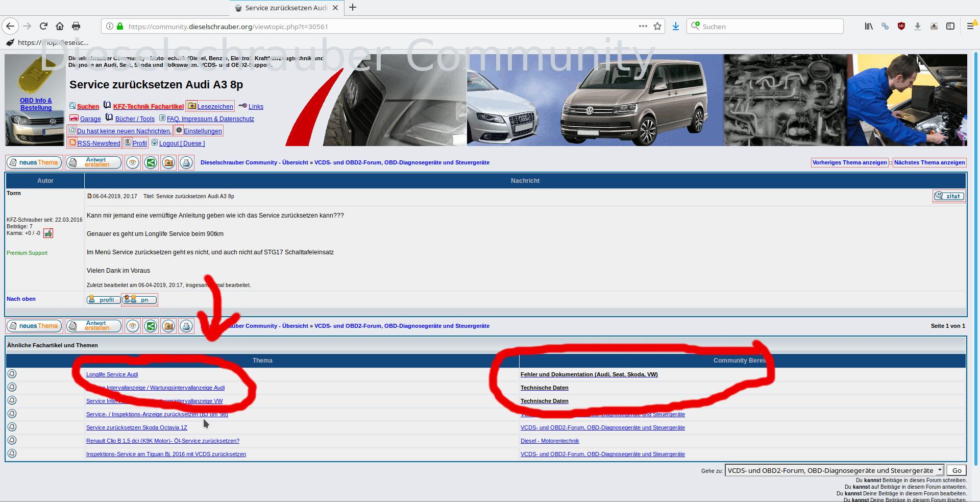This screenshot has height=502, width=980.
Task: Open the Firefox hamburger menu
Action: [x=971, y=26]
